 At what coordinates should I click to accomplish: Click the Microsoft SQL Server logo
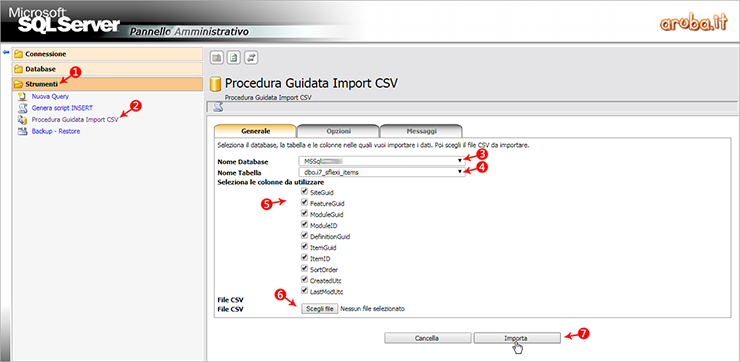pyautogui.click(x=64, y=19)
